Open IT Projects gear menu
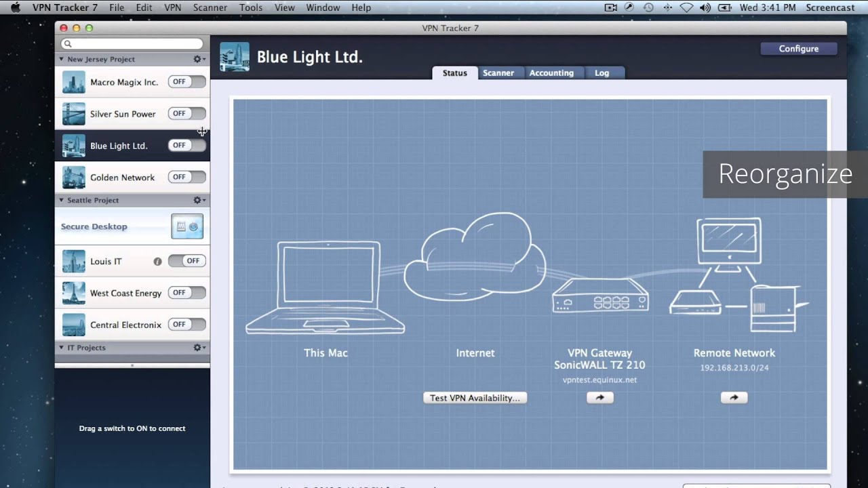Image resolution: width=868 pixels, height=488 pixels. click(x=199, y=348)
